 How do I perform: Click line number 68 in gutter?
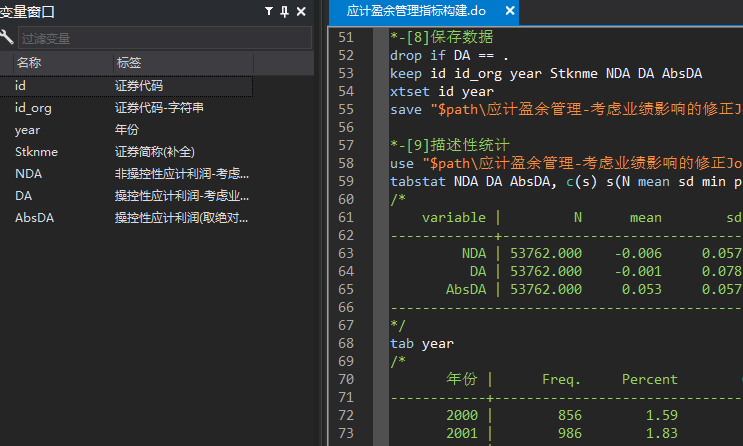346,343
